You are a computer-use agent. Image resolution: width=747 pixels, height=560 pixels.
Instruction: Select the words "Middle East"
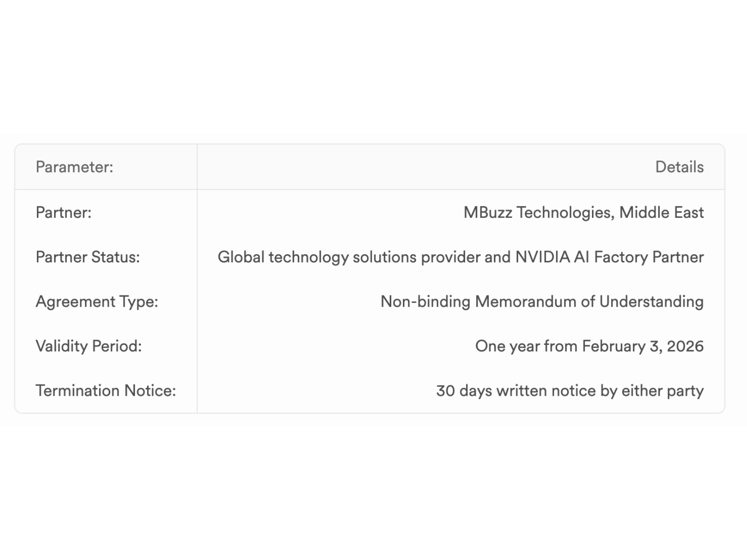click(x=662, y=213)
